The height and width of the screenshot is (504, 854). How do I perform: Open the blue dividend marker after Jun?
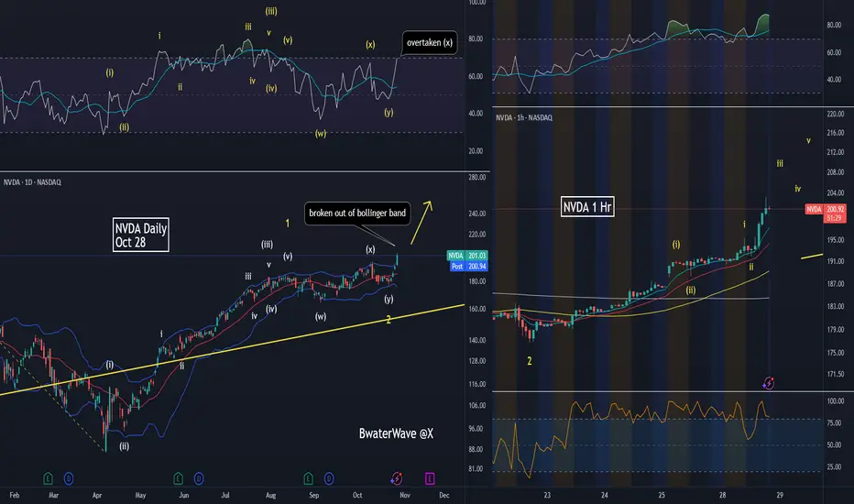(x=199, y=479)
